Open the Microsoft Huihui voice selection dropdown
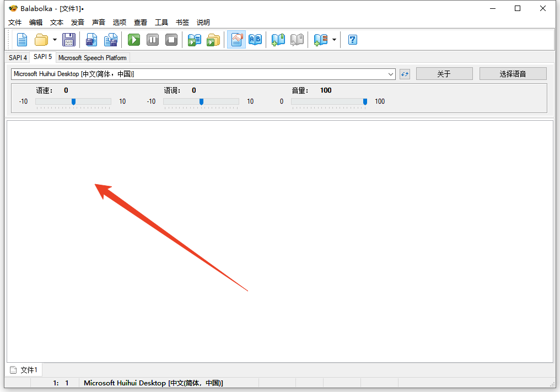Screen dimensions: 560x392 tap(391, 74)
